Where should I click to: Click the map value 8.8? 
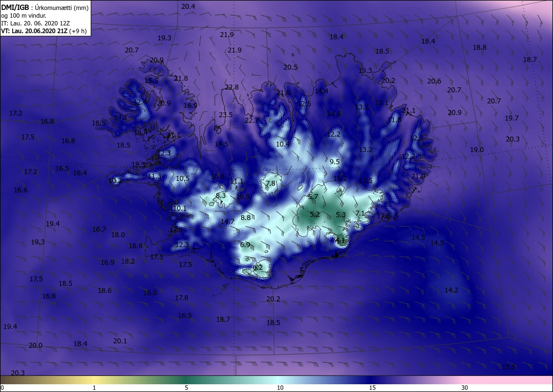tap(246, 217)
